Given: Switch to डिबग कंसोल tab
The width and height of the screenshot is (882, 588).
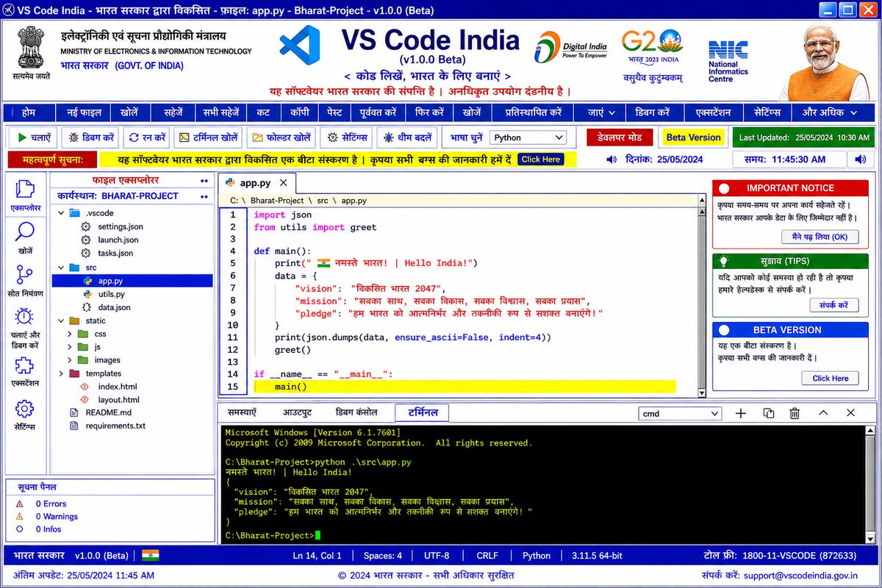Looking at the screenshot, I should pos(356,413).
